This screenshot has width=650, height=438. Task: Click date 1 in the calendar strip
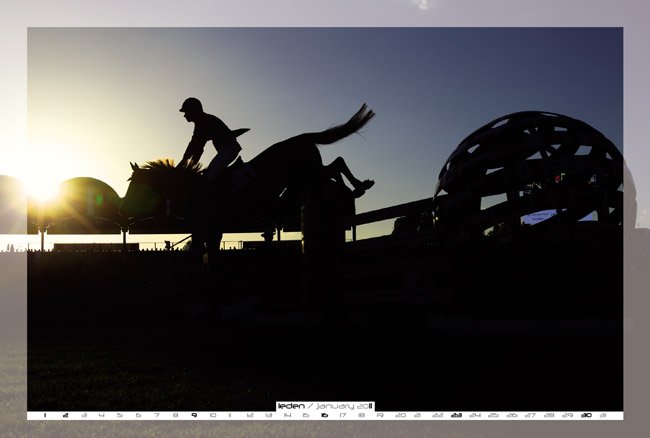pyautogui.click(x=45, y=415)
